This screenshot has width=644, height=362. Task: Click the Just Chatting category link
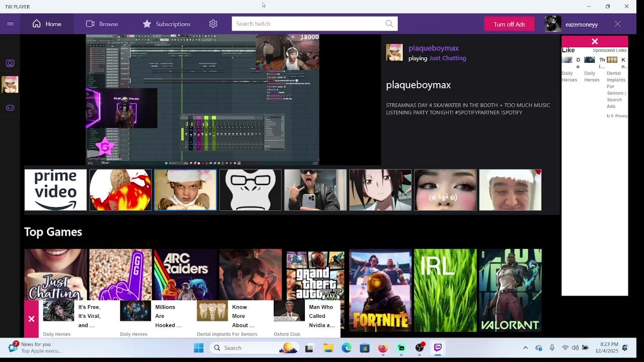(447, 58)
